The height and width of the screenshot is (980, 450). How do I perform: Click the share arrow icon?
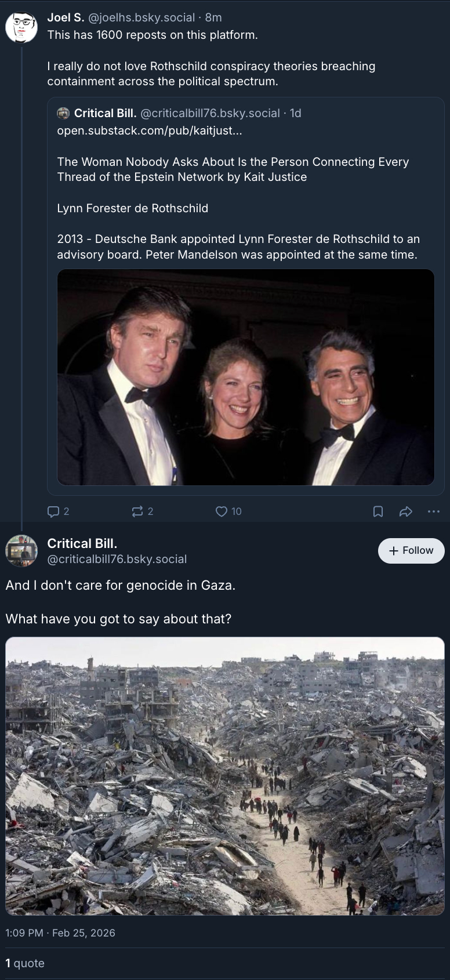pyautogui.click(x=406, y=511)
